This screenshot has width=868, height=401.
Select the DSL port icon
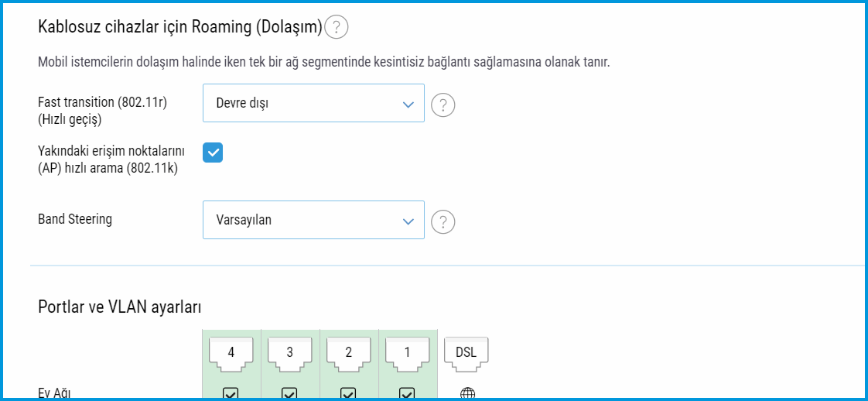466,352
